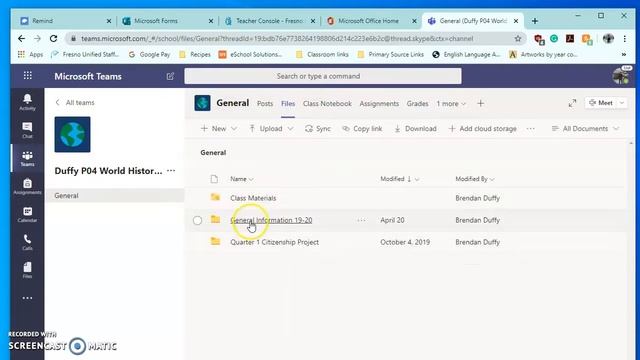The width and height of the screenshot is (640, 360).
Task: Click the Sync button
Action: 318,129
